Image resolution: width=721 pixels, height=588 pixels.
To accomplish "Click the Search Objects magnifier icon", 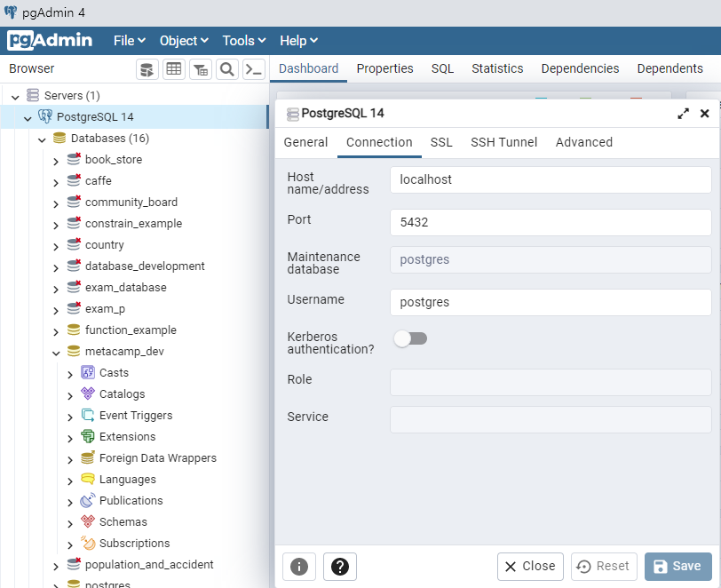I will click(x=227, y=69).
